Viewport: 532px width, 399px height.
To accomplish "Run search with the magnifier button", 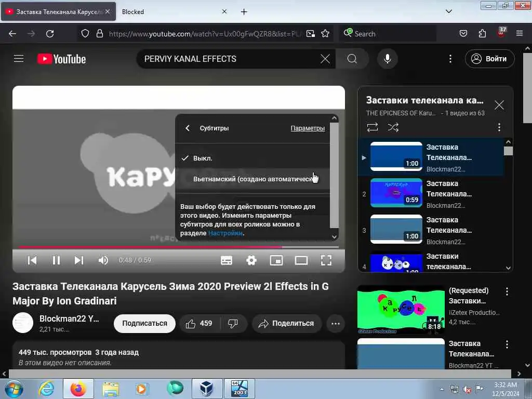I will tap(352, 59).
